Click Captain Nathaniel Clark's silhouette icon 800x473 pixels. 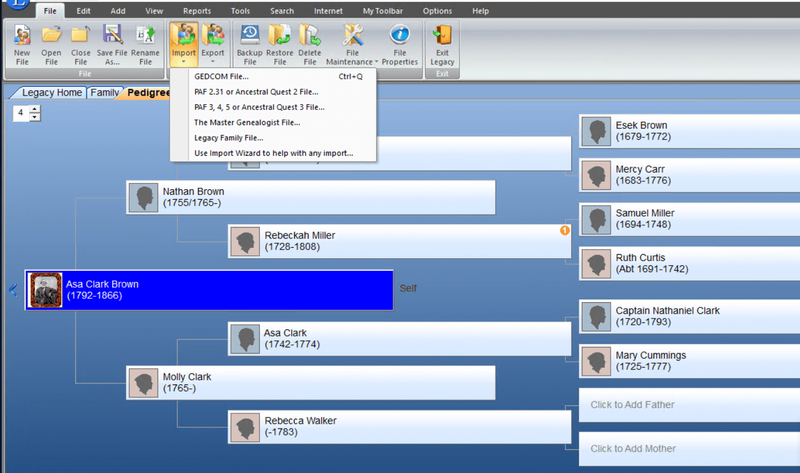pos(596,316)
